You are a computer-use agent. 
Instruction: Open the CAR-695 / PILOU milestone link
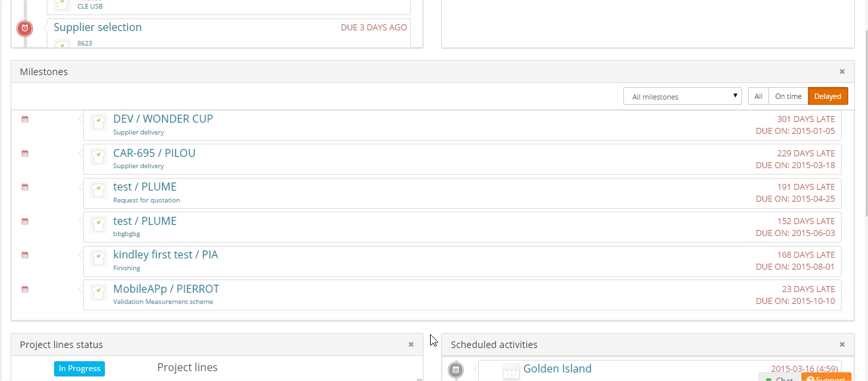pos(154,153)
